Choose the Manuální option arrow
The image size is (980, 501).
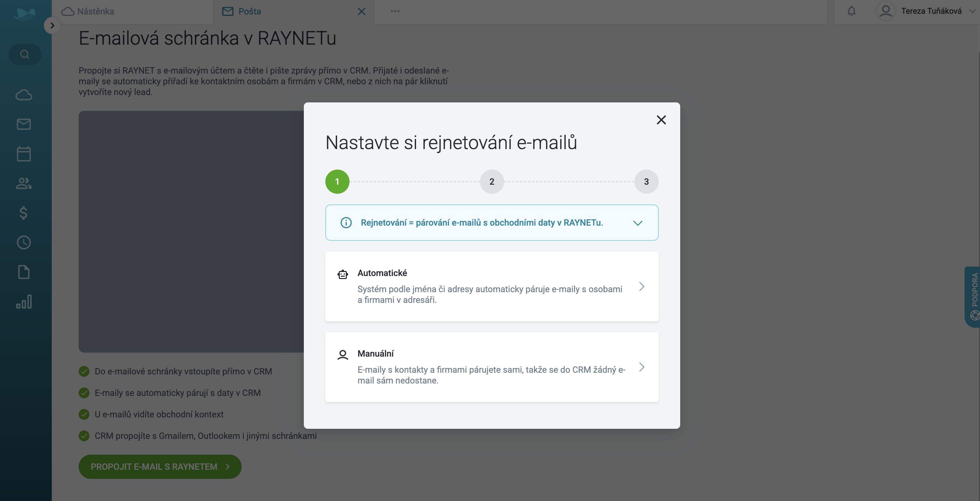point(642,367)
